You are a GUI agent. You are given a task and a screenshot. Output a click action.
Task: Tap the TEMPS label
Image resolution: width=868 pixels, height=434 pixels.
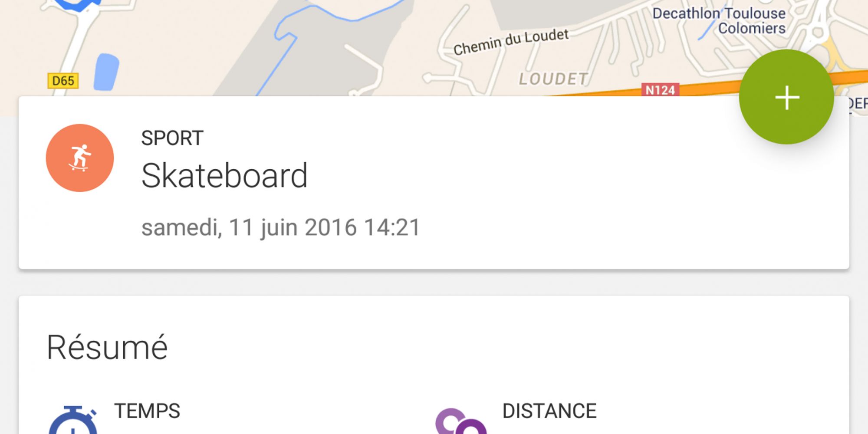pyautogui.click(x=147, y=411)
